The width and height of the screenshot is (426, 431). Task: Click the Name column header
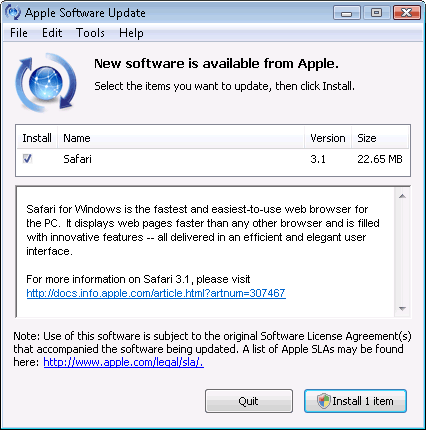click(x=181, y=138)
